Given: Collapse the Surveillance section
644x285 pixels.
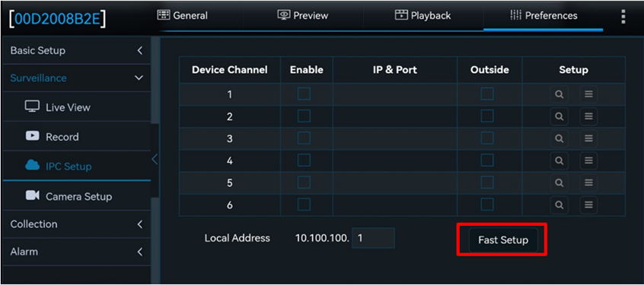Looking at the screenshot, I should [76, 78].
